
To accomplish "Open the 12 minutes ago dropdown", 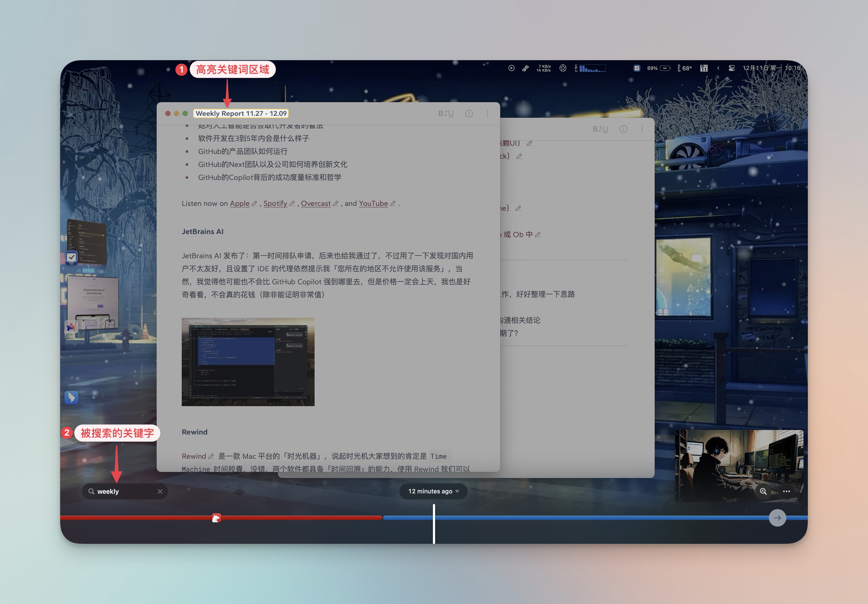I will (x=434, y=491).
